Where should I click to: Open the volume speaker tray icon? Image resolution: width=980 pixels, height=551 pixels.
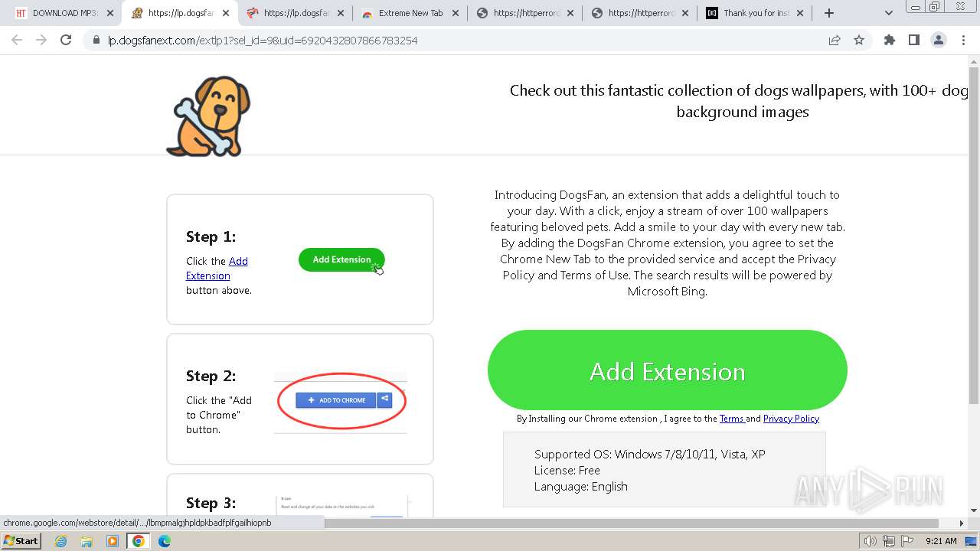point(871,541)
